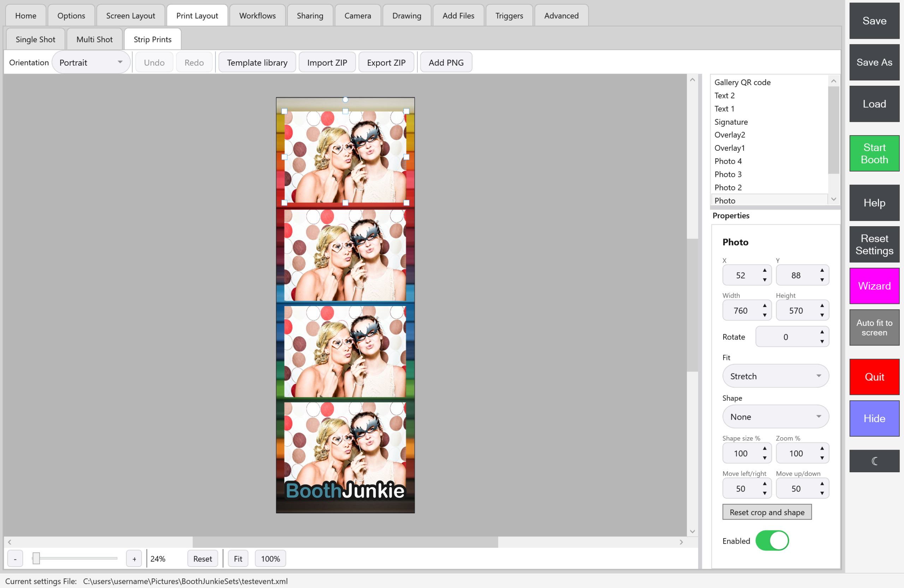Screen dimensions: 904x588
Task: Toggle dark mode moon icon button
Action: (874, 461)
